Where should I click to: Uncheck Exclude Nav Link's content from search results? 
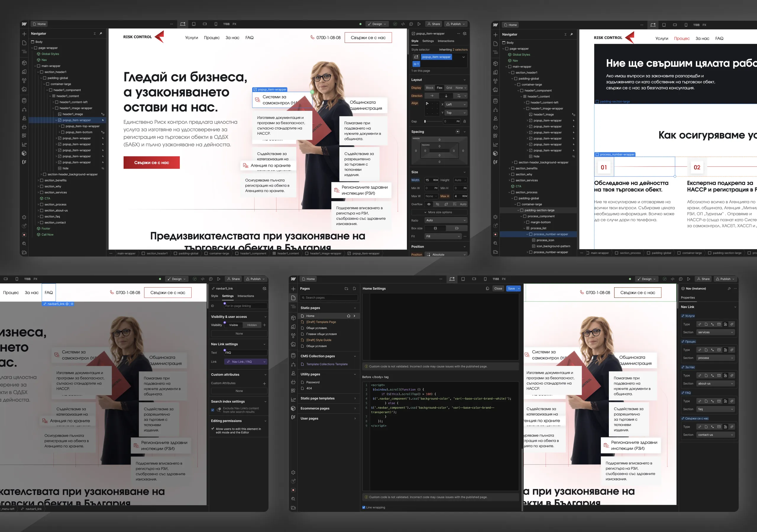point(213,410)
